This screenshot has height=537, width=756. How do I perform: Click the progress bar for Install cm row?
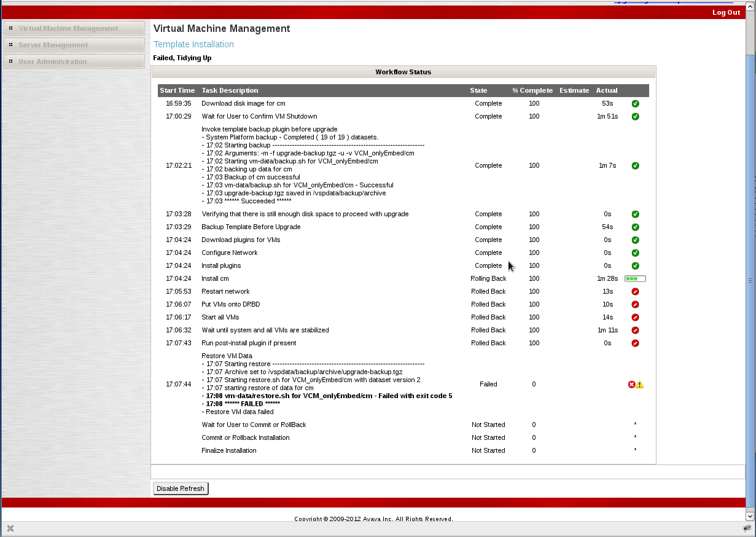[635, 279]
